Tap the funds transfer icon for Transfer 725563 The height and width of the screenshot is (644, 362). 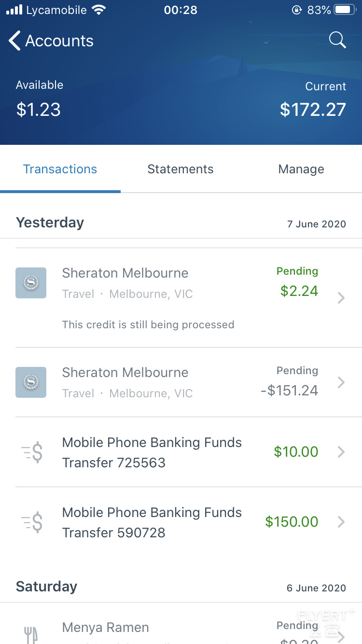[x=32, y=452]
